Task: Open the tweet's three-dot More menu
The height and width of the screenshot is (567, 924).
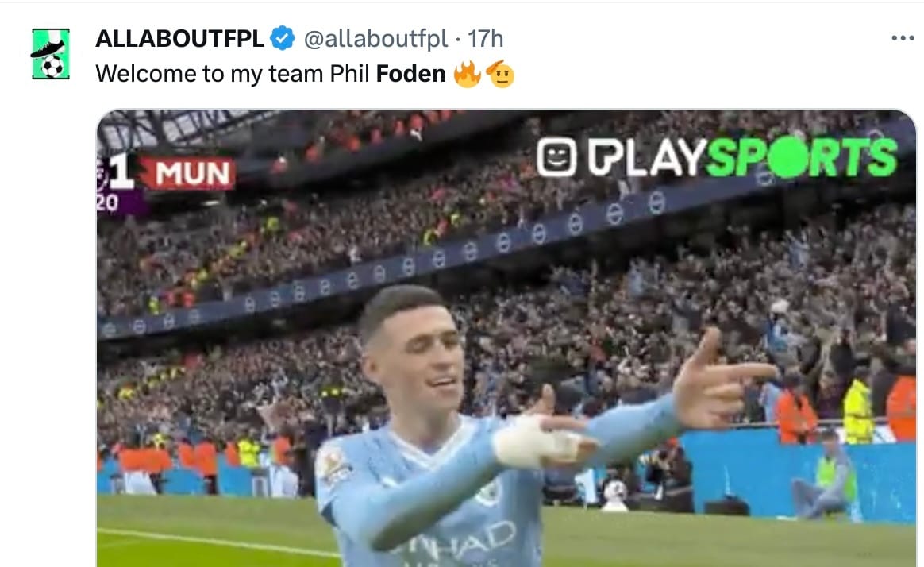Action: point(903,38)
